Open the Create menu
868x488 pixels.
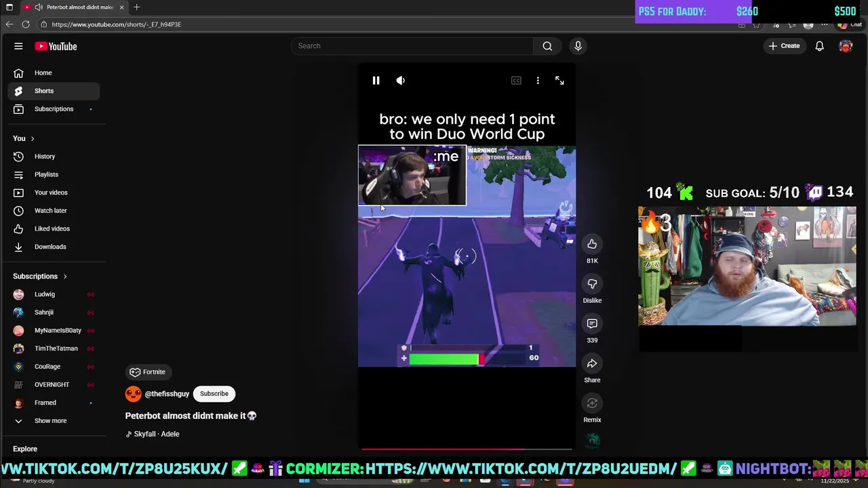click(x=784, y=46)
